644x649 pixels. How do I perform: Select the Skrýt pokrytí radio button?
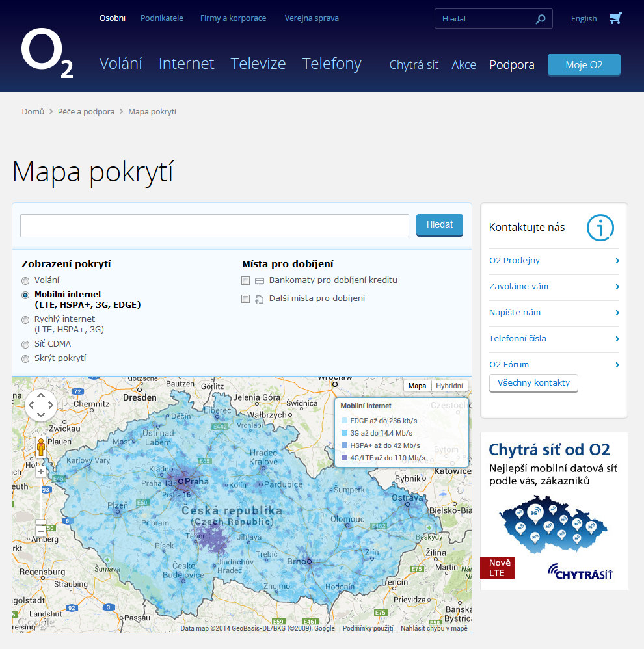tap(25, 358)
